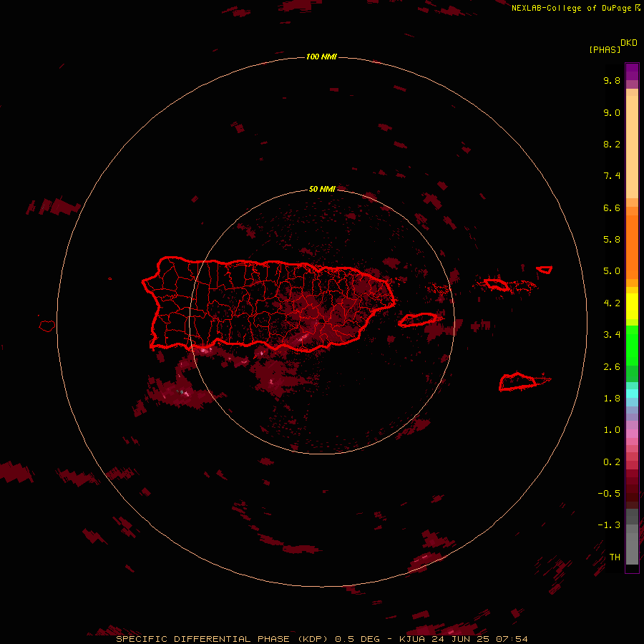The width and height of the screenshot is (644, 644).
Task: Pick the cyan segment of the legend bar
Action: coord(632,394)
